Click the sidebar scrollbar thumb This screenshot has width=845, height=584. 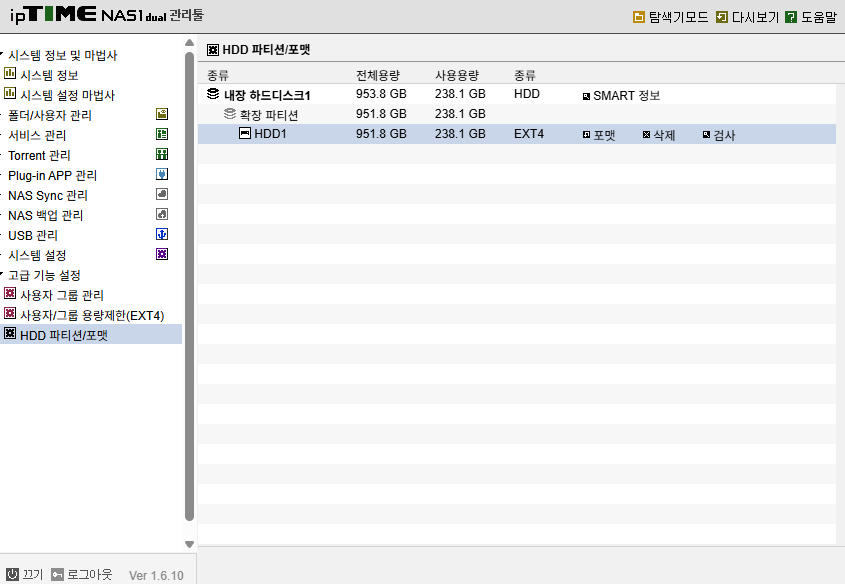click(x=189, y=286)
